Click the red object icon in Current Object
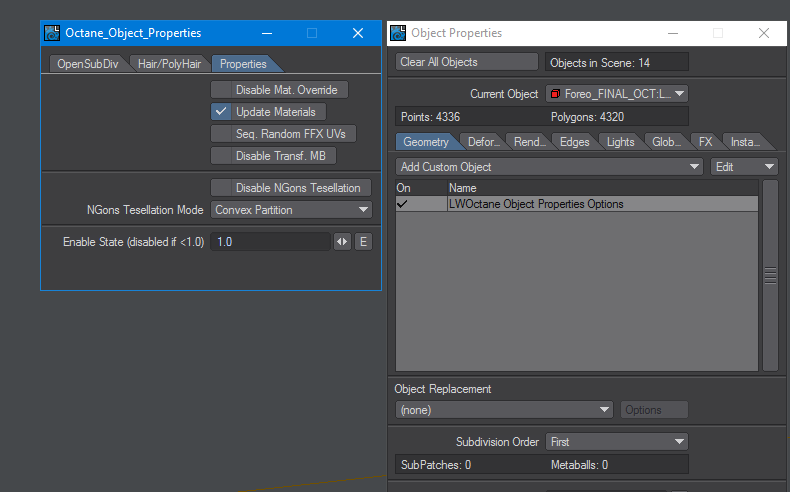Screen dimensions: 790x492 pos(555,94)
